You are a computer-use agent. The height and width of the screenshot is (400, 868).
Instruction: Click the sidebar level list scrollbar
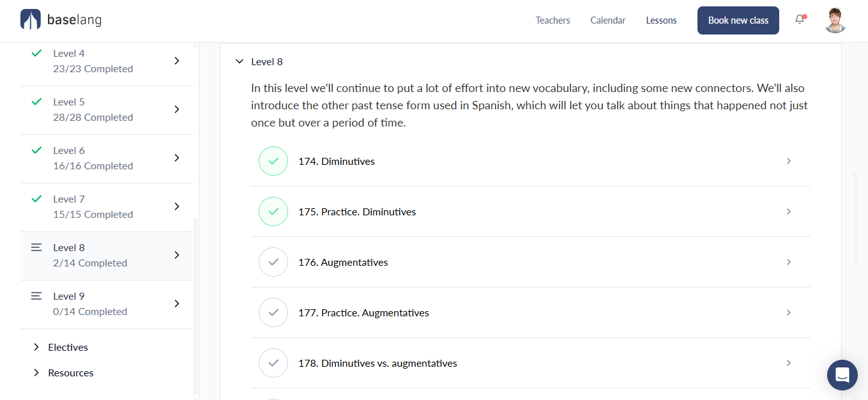pyautogui.click(x=195, y=307)
